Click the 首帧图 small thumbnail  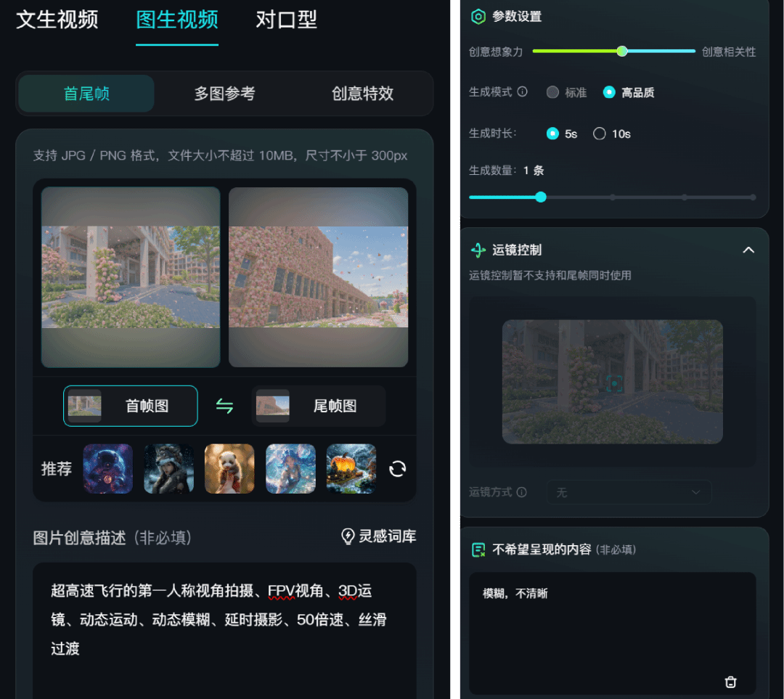(84, 406)
